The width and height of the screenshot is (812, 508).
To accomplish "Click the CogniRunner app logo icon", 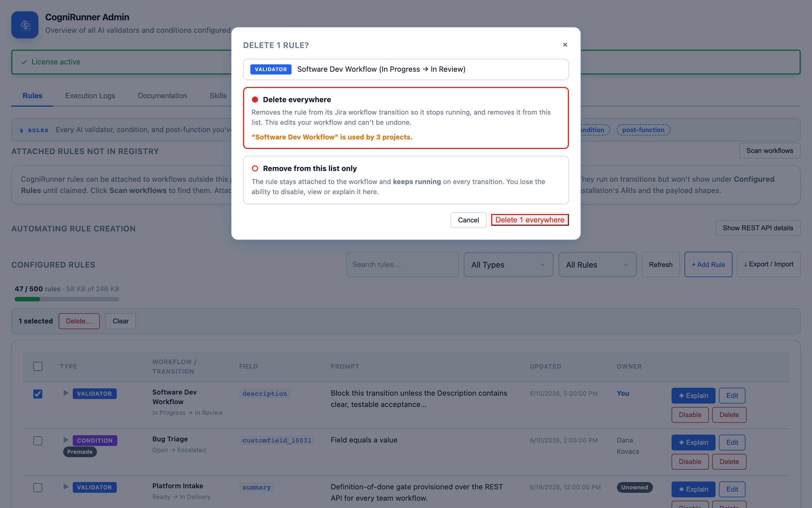I will pyautogui.click(x=25, y=25).
